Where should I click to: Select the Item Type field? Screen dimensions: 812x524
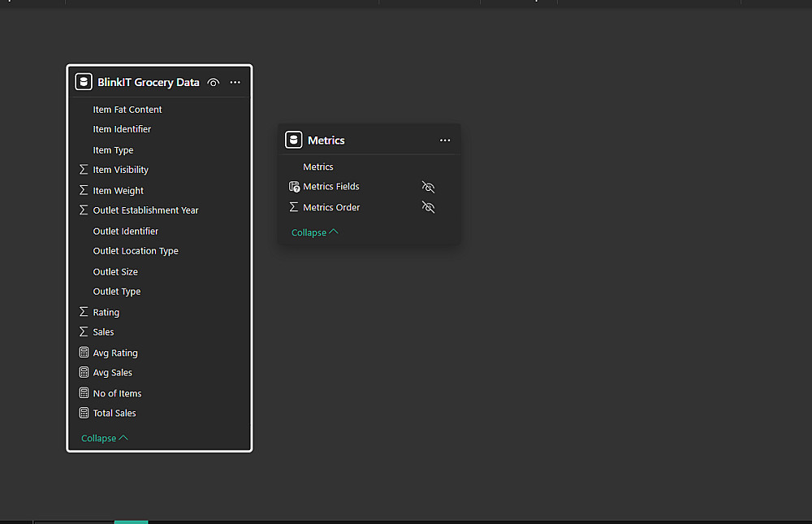pos(113,149)
